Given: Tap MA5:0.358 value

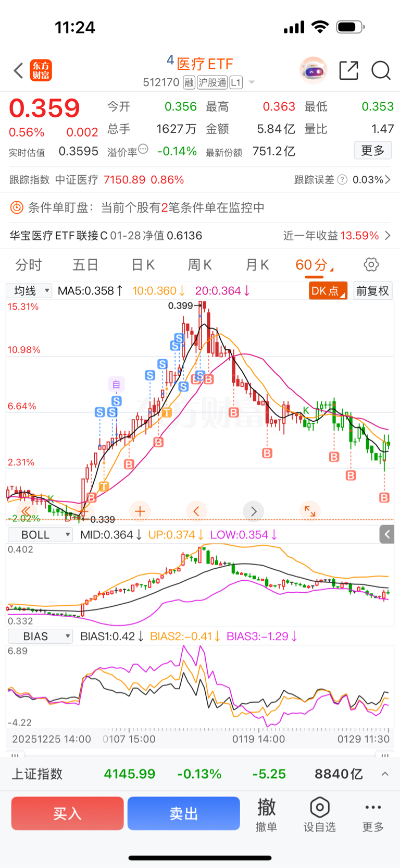Looking at the screenshot, I should [91, 291].
